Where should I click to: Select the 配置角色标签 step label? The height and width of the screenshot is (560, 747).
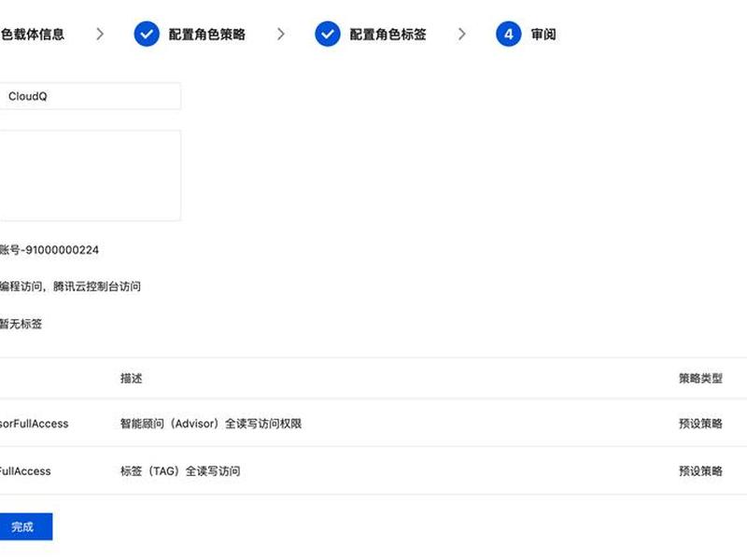[x=388, y=35]
